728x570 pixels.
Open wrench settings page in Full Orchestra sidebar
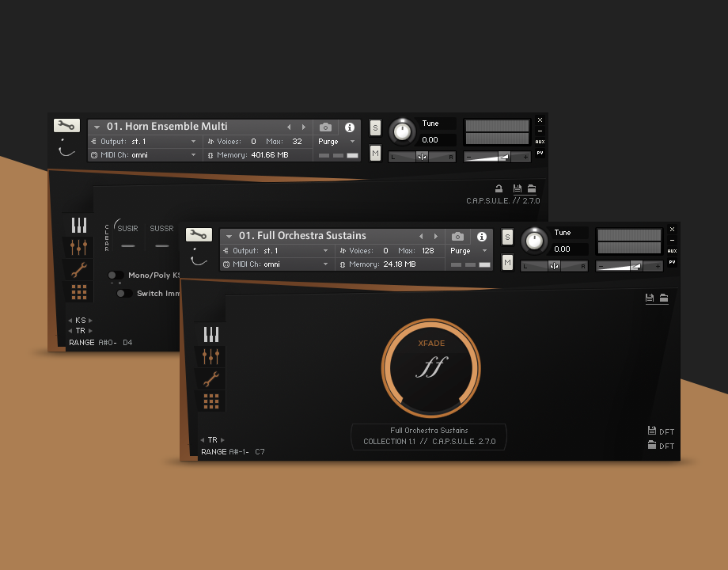pos(211,379)
